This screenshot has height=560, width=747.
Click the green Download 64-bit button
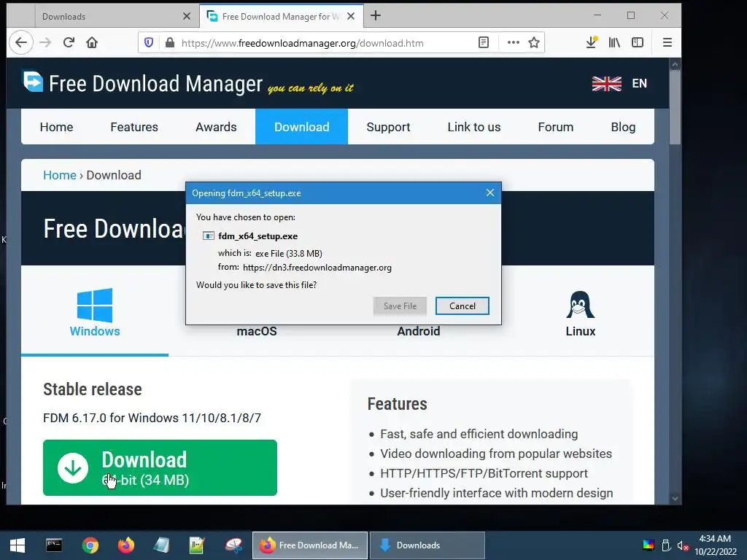[160, 467]
